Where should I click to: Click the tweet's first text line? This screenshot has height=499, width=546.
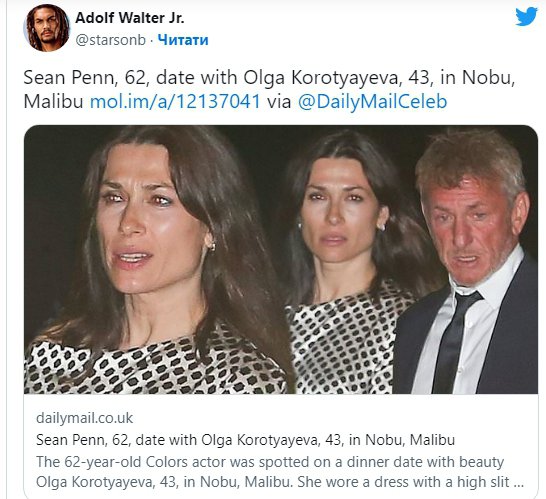269,78
